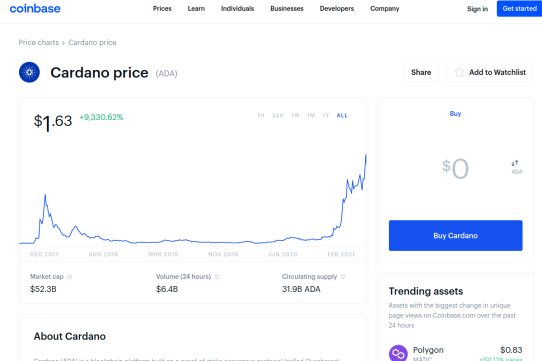Screen dimensions: 542x361
Task: Select the 1H chart range
Action: [261, 115]
